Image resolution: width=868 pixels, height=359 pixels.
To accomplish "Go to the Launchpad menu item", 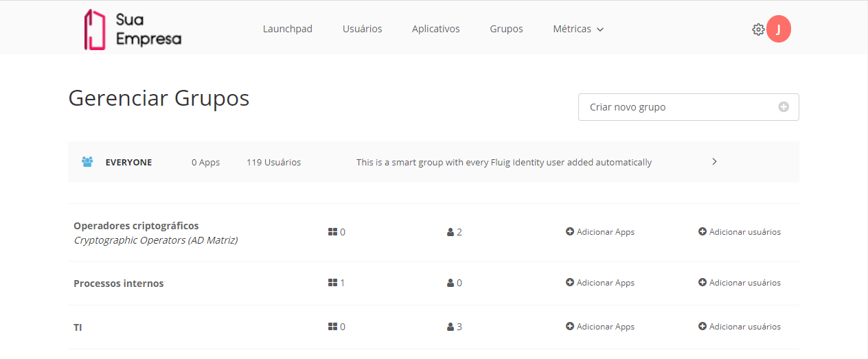I will 288,29.
